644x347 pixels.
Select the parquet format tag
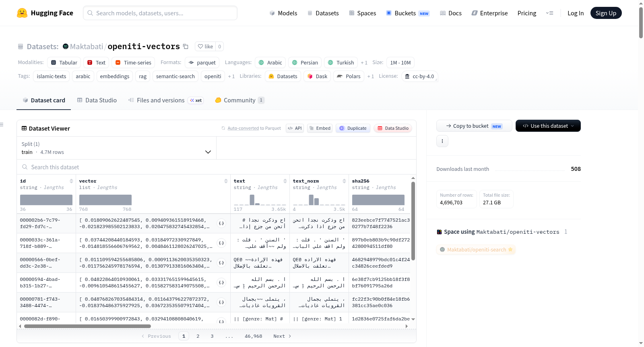(202, 63)
